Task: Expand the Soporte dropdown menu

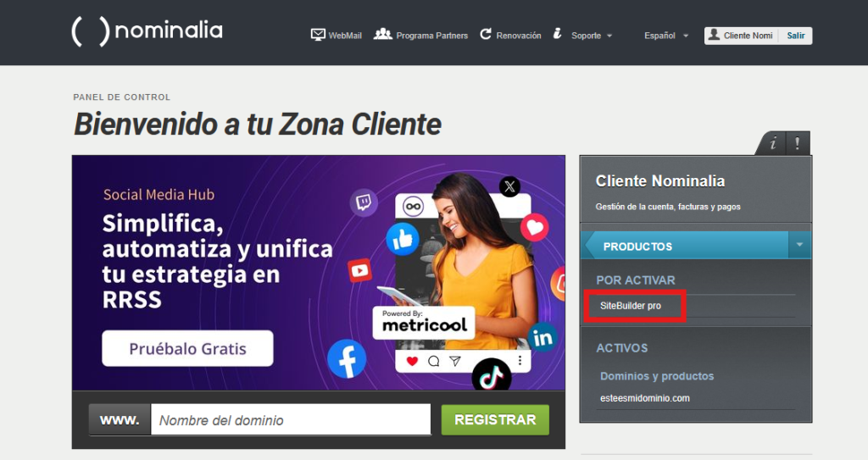Action: (x=591, y=36)
